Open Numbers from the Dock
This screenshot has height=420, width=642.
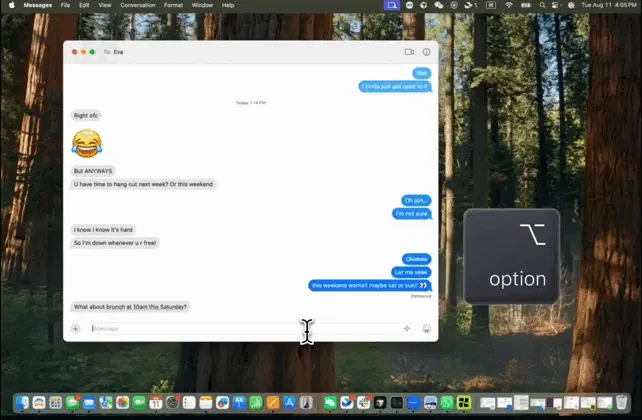coord(256,403)
